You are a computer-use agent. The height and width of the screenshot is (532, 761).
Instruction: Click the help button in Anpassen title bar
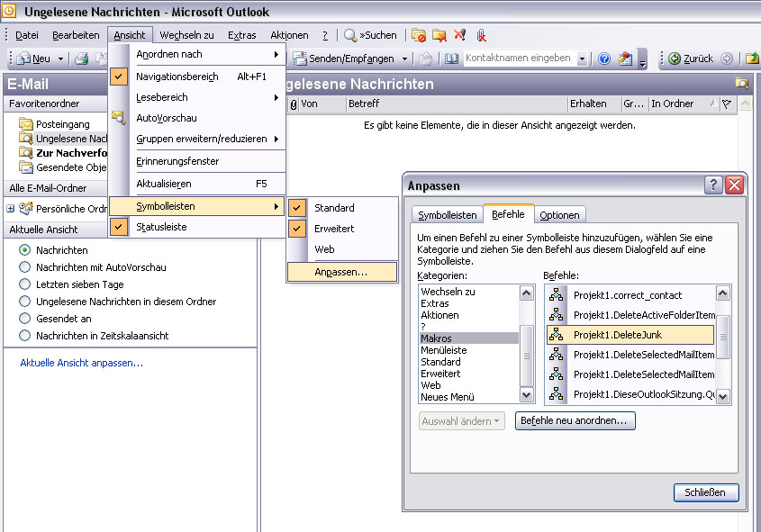tap(713, 185)
